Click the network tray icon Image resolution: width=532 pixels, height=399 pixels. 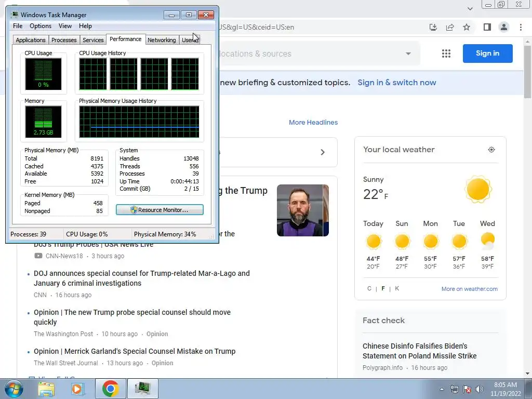coord(454,389)
